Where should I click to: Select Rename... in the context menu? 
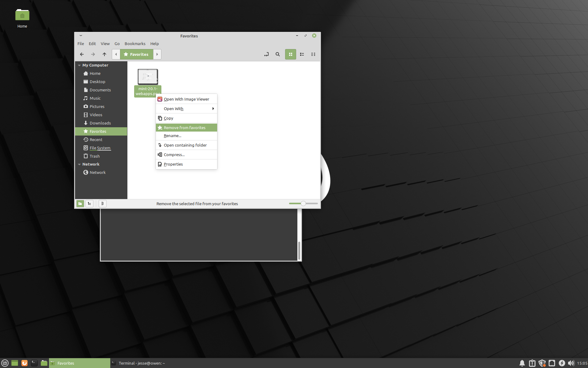click(x=187, y=136)
